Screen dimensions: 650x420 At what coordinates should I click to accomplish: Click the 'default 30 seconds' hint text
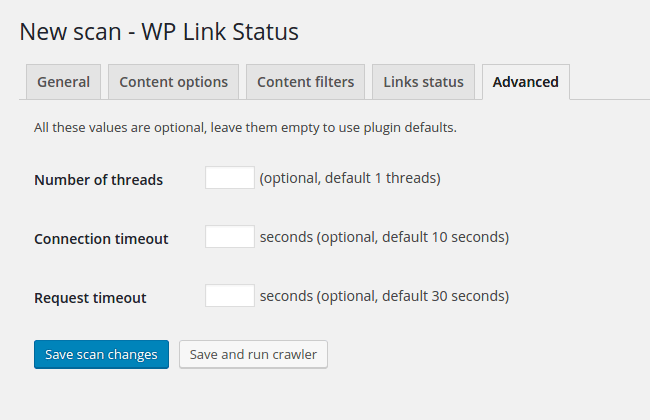(x=445, y=296)
